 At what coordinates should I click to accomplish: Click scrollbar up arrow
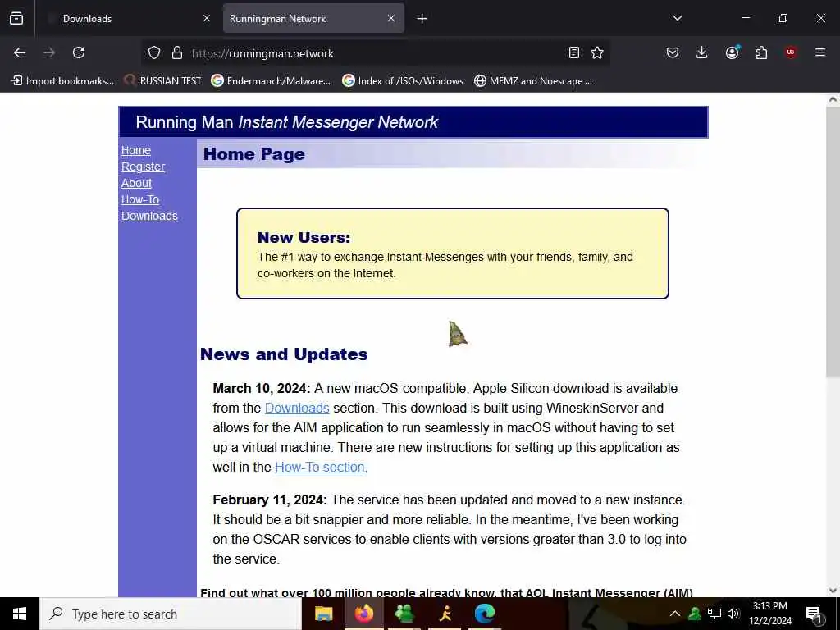click(833, 99)
